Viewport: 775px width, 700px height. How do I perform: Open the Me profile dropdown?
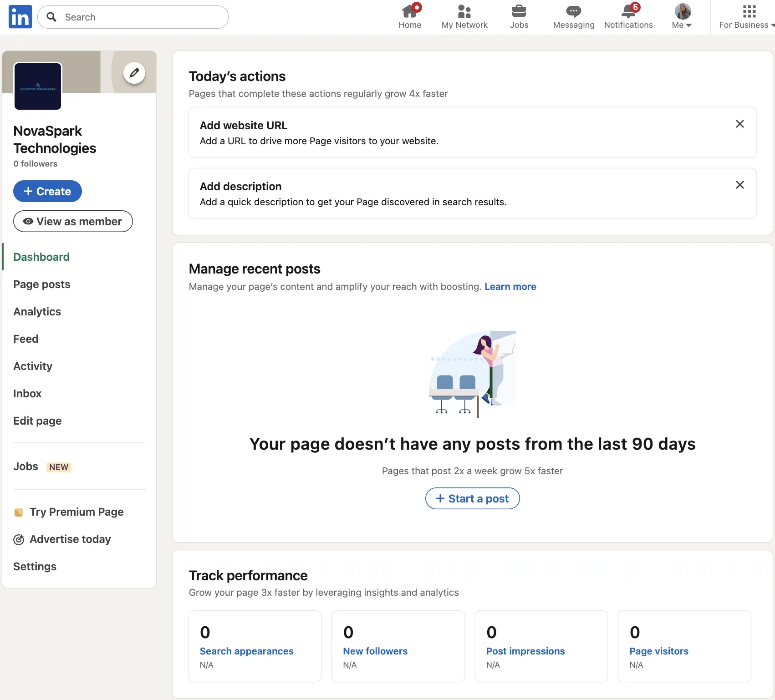point(681,15)
